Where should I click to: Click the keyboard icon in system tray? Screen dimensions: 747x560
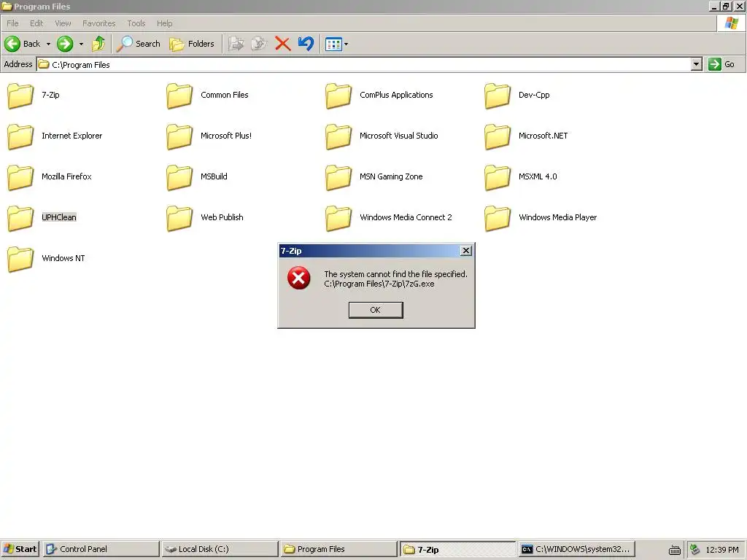point(674,550)
